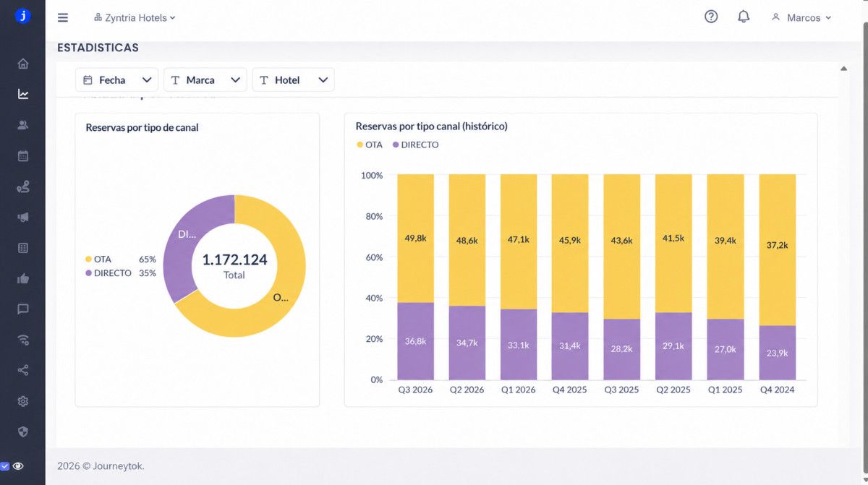
Task: Toggle the DIRECTO series in historical legend
Action: 415,145
